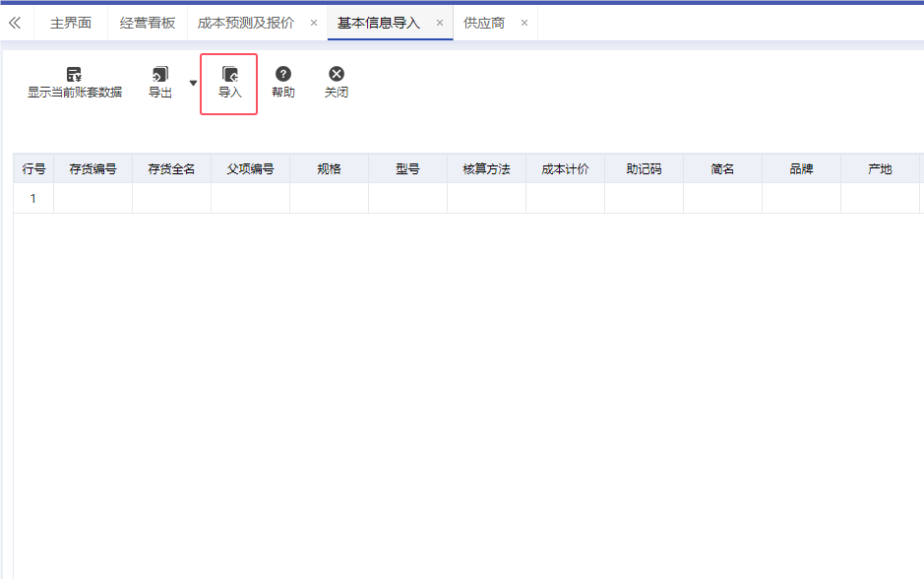Image resolution: width=924 pixels, height=579 pixels.
Task: Close the 基本信息导入 tab
Action: [x=440, y=23]
